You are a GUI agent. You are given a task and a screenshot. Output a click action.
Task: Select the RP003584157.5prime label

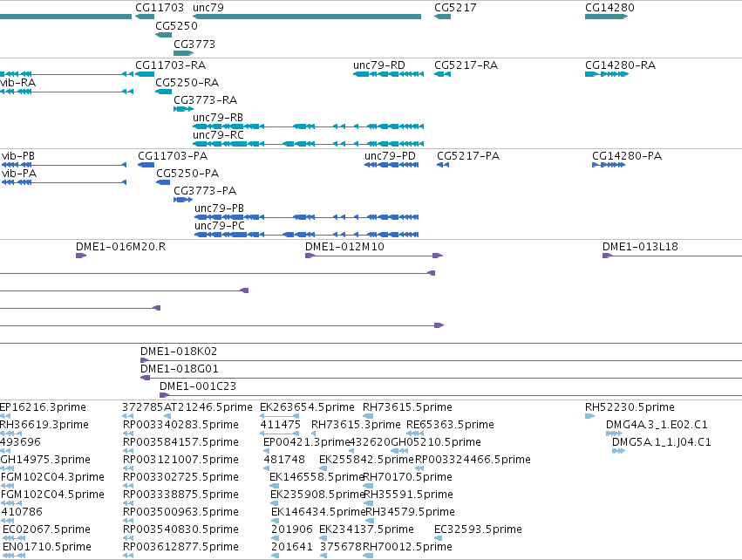pyautogui.click(x=180, y=442)
